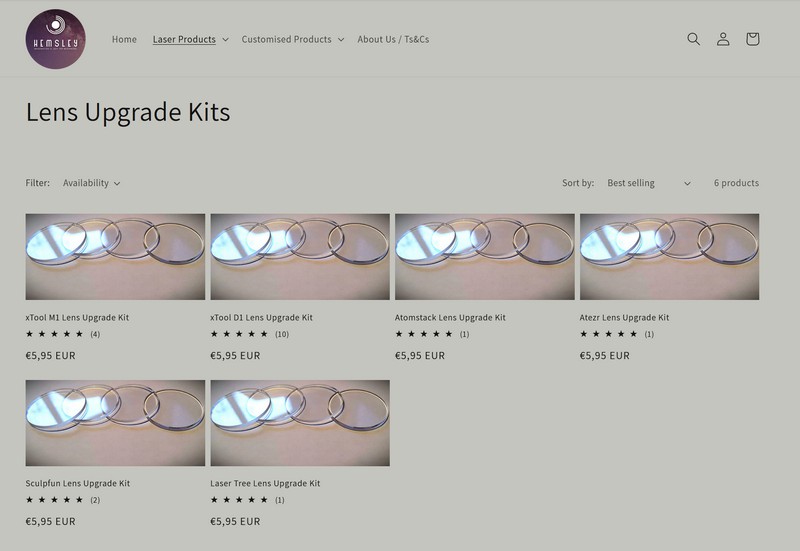Expand the Customised Products menu
The height and width of the screenshot is (551, 800).
point(293,39)
